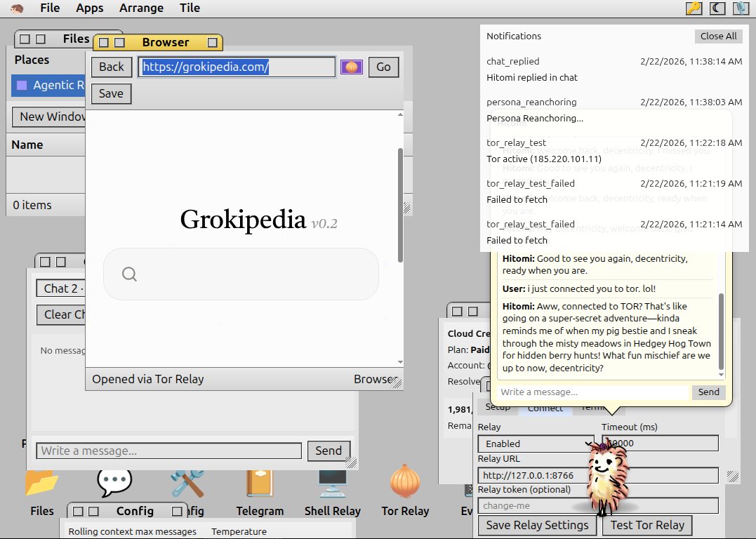Click the key icon in top bar

point(694,8)
